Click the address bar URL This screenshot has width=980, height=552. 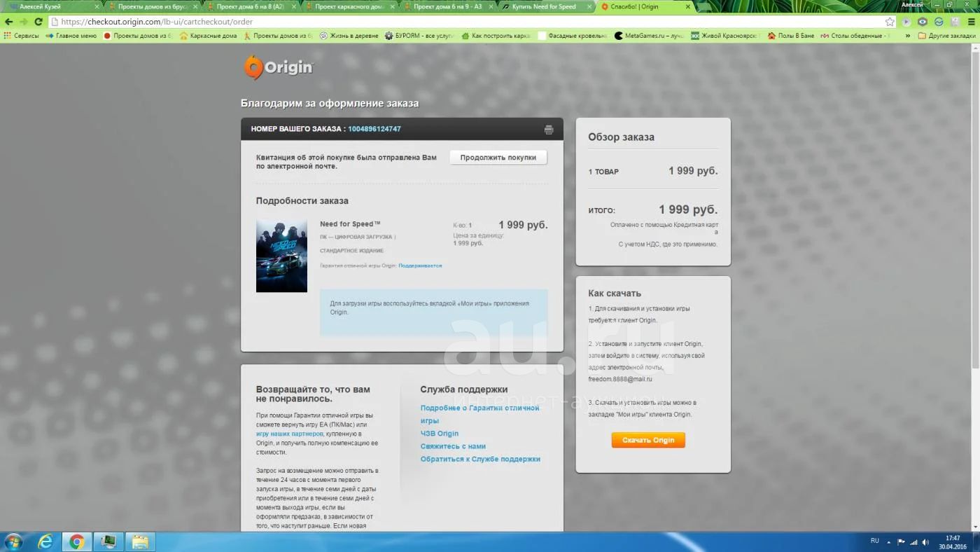(157, 22)
